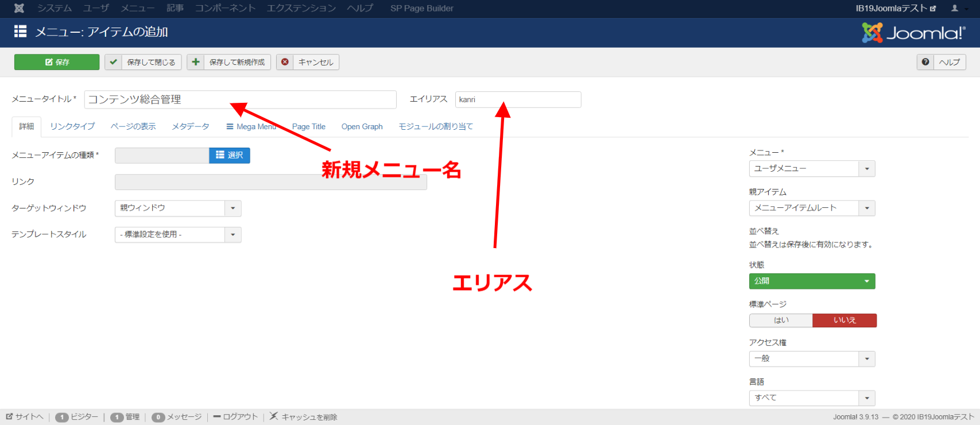Click the Joomla logo icon in top-left

pyautogui.click(x=19, y=8)
